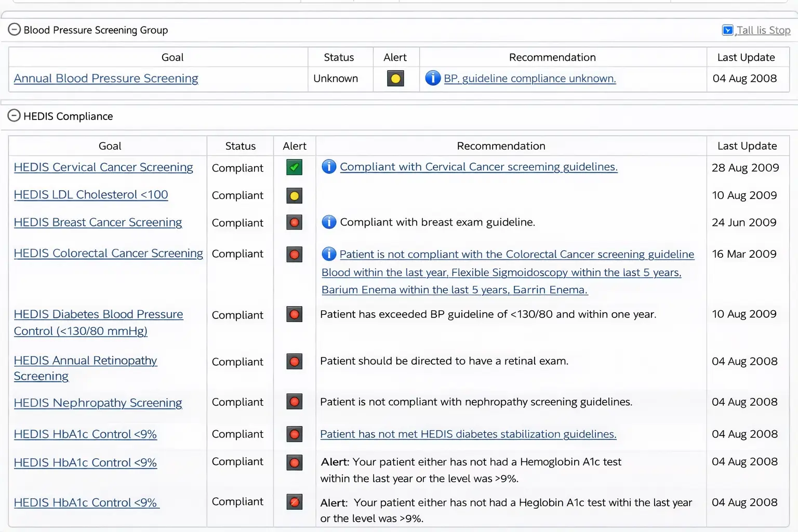Click the blue icon beside Tall lis Stop
The image size is (798, 532).
(727, 30)
